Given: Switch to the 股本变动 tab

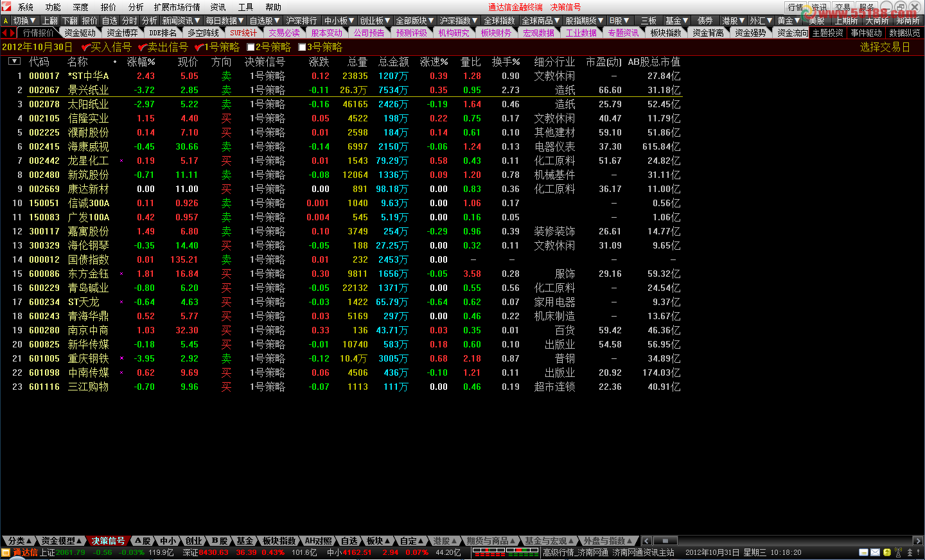Looking at the screenshot, I should 326,33.
